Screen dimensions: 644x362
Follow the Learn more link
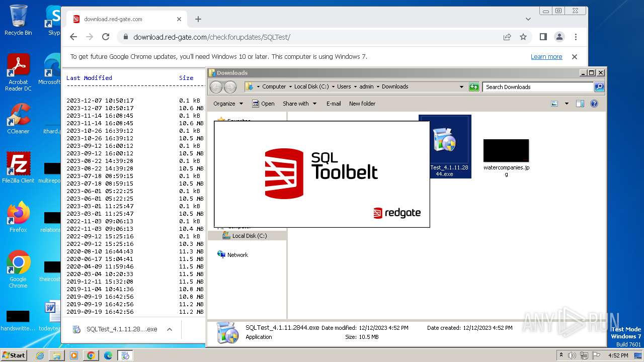[x=546, y=57]
